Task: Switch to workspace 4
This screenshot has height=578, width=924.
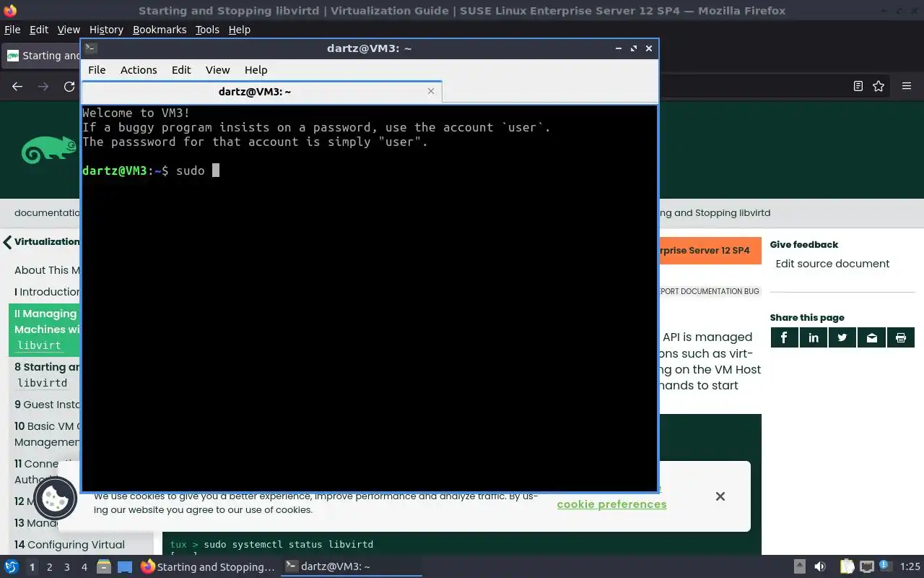Action: 84,567
